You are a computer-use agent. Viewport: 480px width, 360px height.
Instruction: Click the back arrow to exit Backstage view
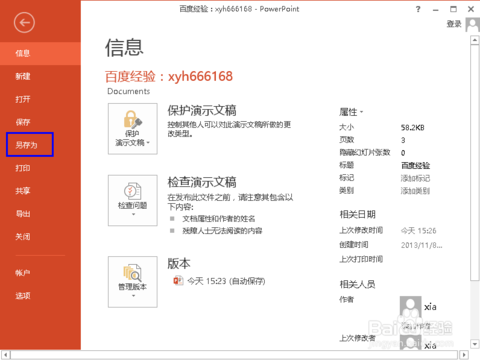24,23
